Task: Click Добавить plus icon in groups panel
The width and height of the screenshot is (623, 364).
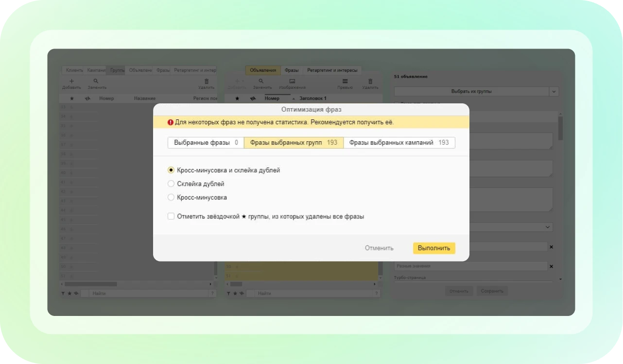Action: pyautogui.click(x=71, y=82)
